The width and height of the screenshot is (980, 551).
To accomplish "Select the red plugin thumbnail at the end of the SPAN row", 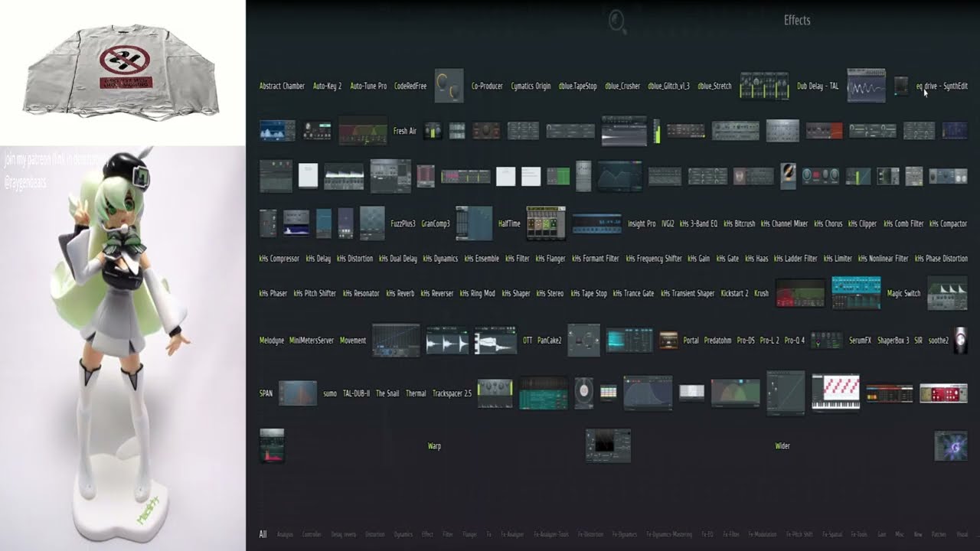I will coord(943,393).
